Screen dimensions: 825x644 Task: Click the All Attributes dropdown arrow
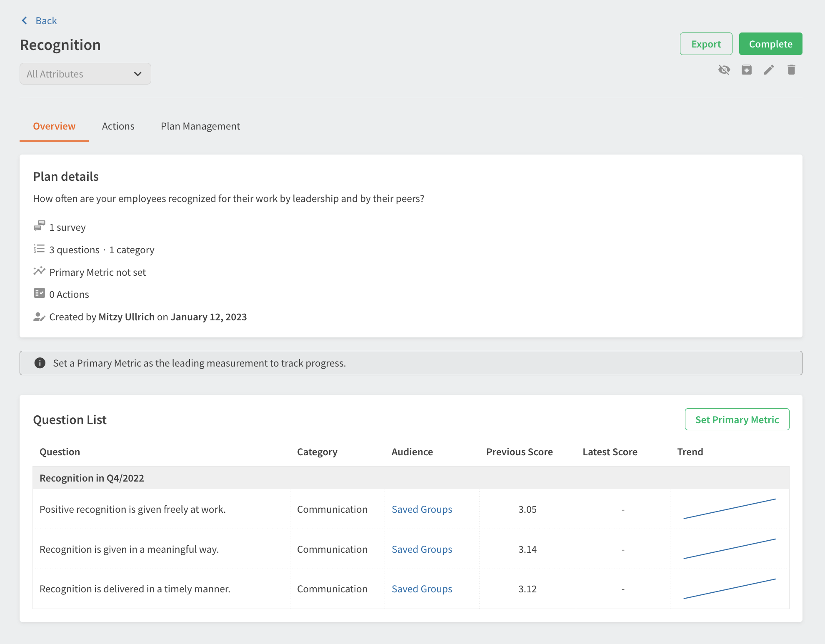tap(137, 74)
